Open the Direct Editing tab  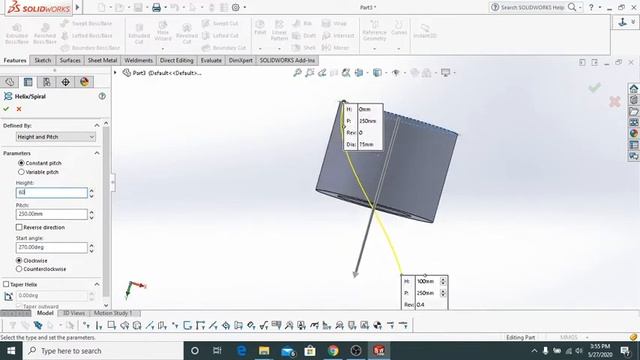point(176,60)
